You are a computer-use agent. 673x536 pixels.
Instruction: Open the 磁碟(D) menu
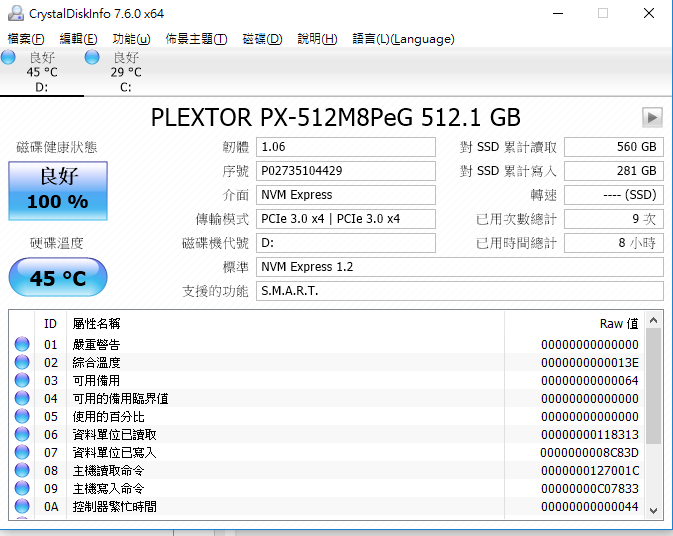tap(262, 39)
